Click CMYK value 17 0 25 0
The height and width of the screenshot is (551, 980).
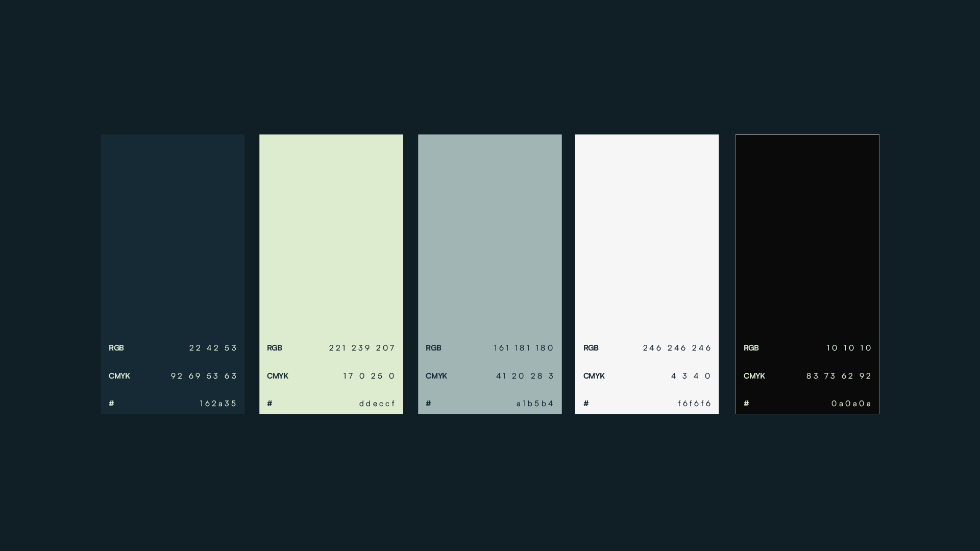pos(369,376)
